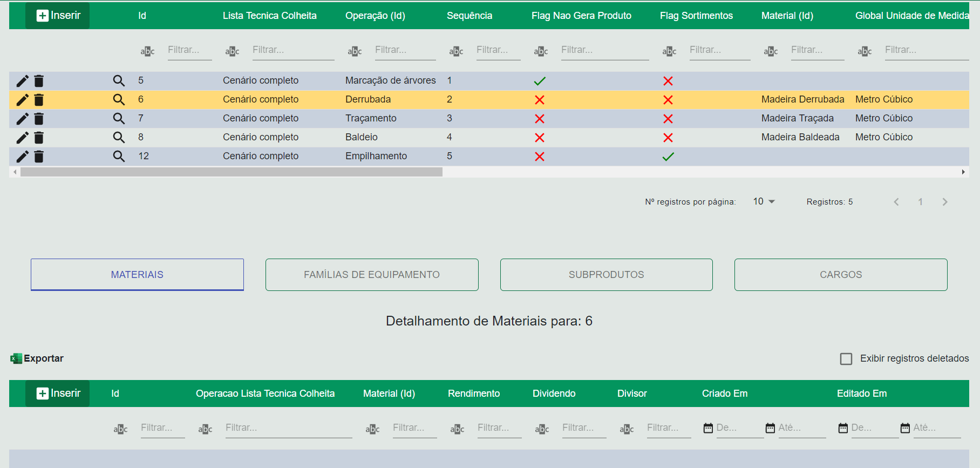Toggle Flag Sortimentos for Empilhamento row
980x468 pixels.
pyautogui.click(x=668, y=157)
